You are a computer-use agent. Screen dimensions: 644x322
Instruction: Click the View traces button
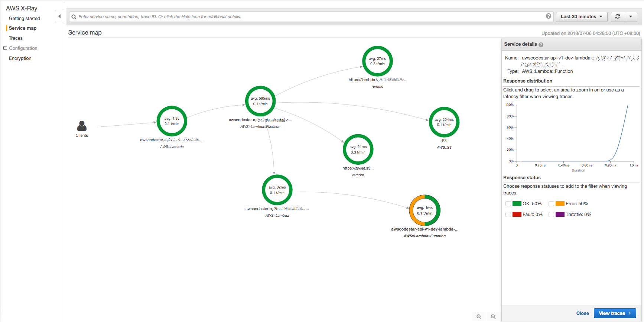615,313
